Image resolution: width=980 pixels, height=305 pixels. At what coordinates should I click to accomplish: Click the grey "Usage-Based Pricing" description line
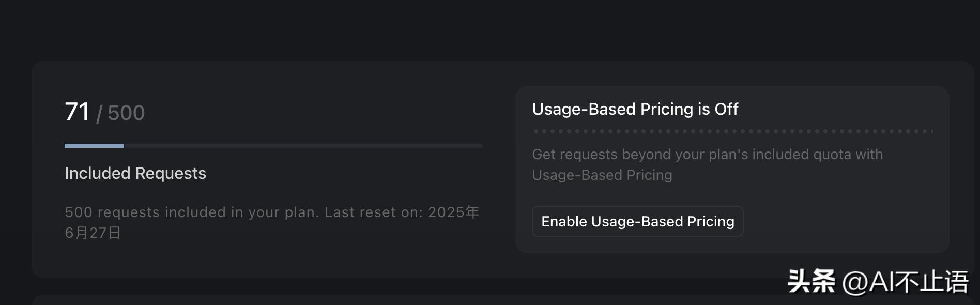(x=602, y=175)
